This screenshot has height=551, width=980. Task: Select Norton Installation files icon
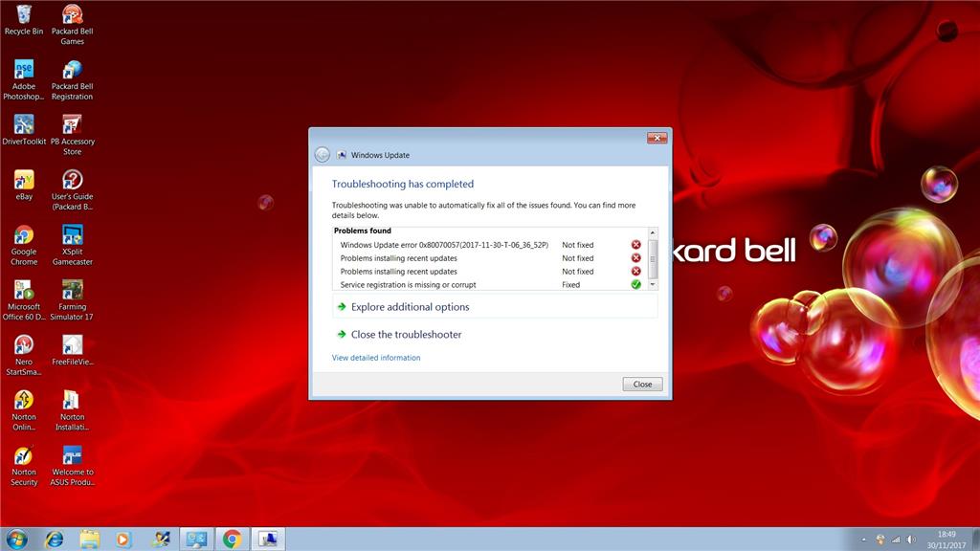pos(72,409)
